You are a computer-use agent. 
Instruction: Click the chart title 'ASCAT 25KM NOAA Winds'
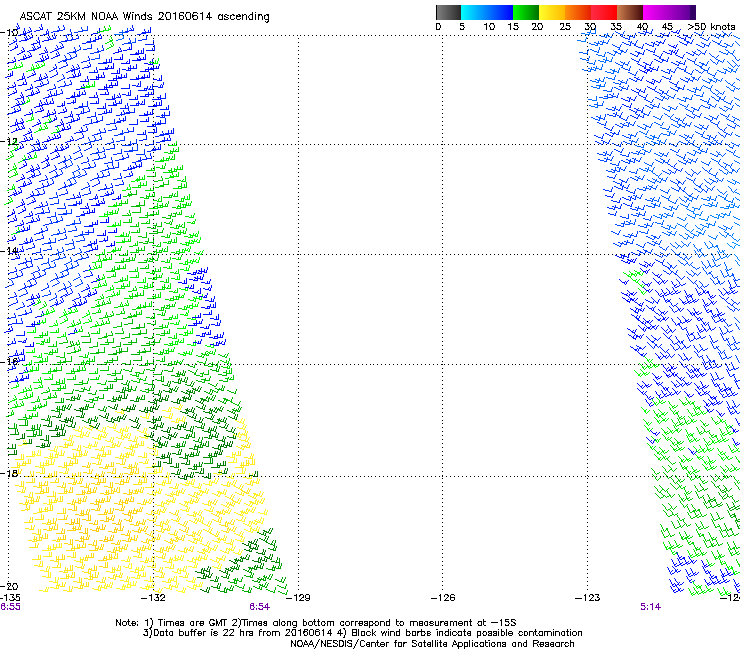click(87, 16)
